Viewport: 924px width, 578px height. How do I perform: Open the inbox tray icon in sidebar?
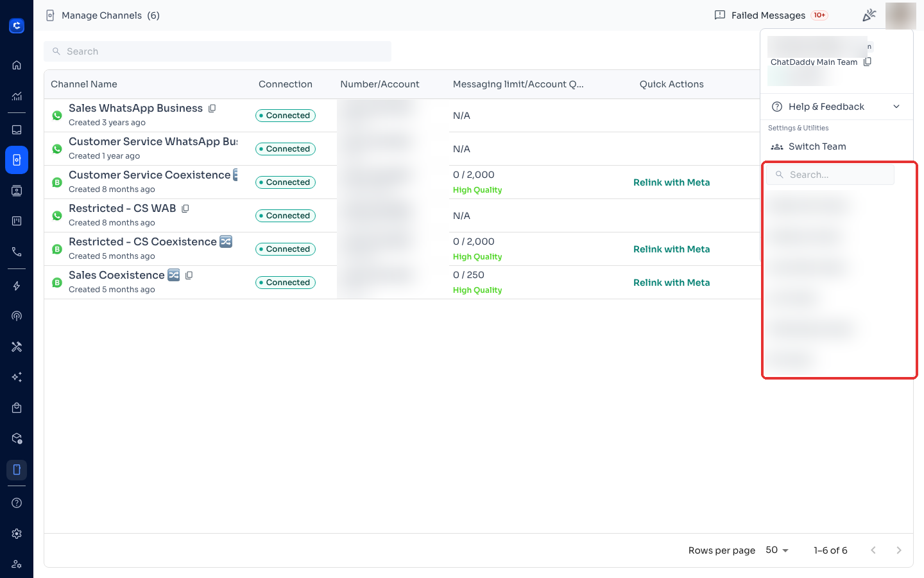pos(17,130)
